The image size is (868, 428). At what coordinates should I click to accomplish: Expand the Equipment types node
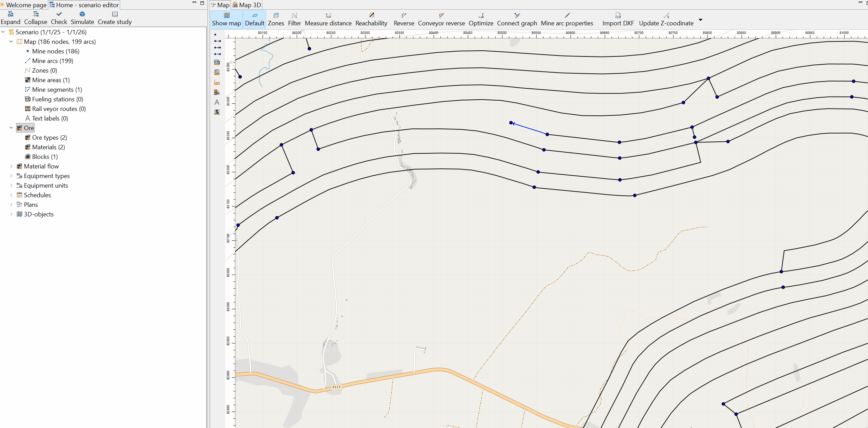[11, 176]
